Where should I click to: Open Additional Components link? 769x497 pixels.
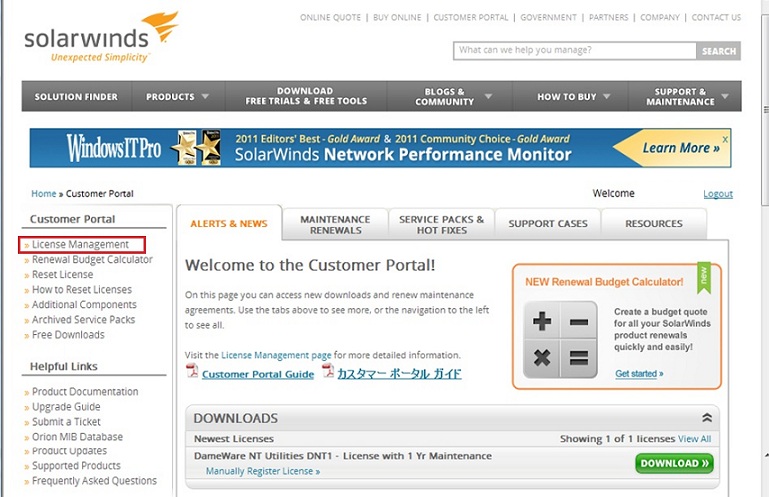tap(84, 305)
